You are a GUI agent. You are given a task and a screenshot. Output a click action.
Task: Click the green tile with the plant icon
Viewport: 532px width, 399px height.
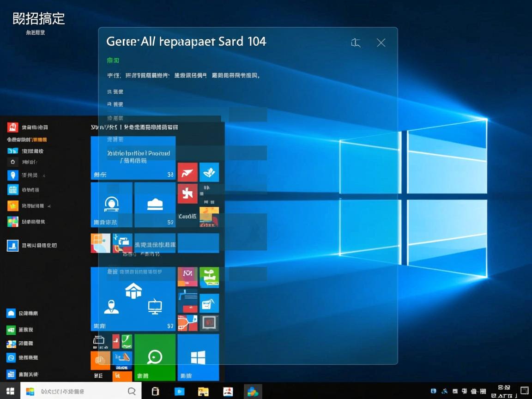click(x=209, y=277)
